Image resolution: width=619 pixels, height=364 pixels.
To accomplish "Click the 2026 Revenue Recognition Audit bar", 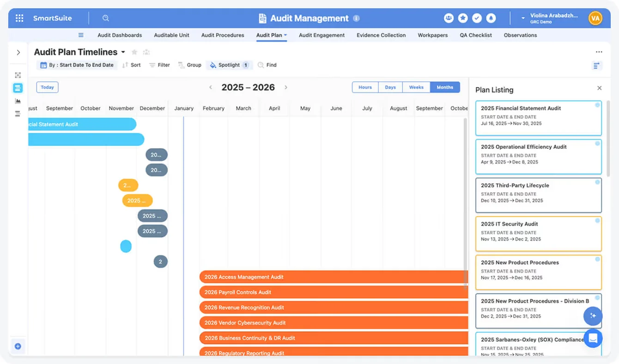I will 334,307.
